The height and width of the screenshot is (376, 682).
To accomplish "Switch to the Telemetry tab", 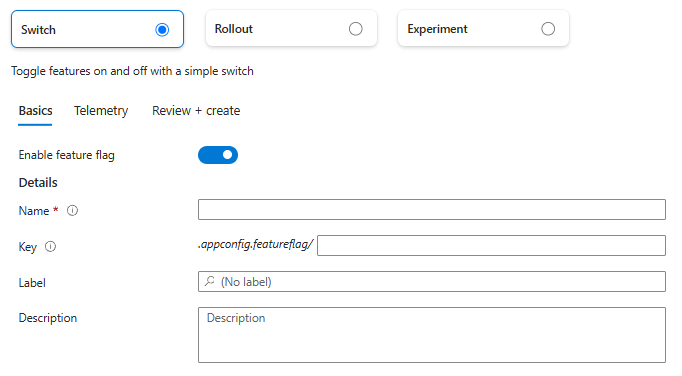I will (101, 111).
